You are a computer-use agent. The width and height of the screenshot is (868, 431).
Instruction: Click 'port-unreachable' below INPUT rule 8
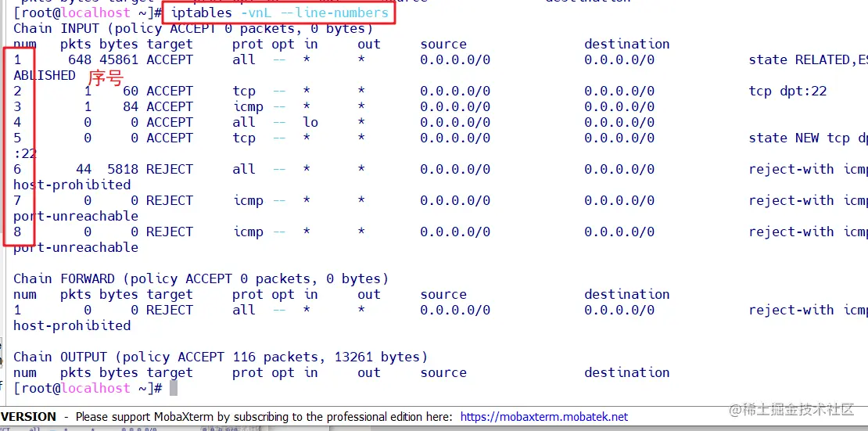(76, 247)
